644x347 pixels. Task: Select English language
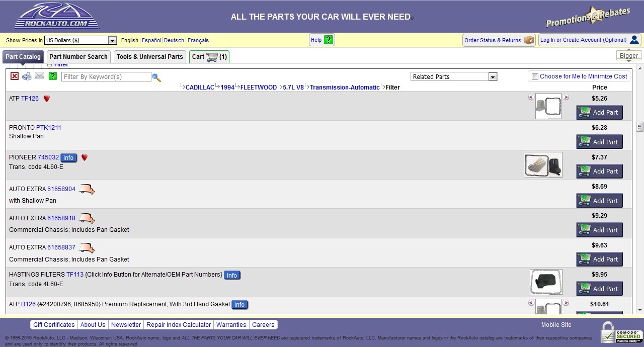(x=130, y=40)
